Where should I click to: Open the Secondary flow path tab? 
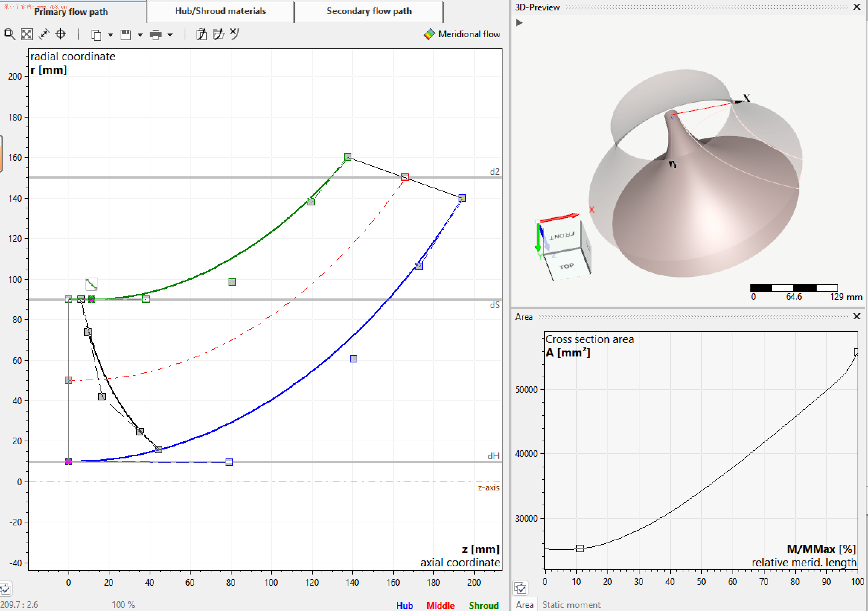point(368,11)
